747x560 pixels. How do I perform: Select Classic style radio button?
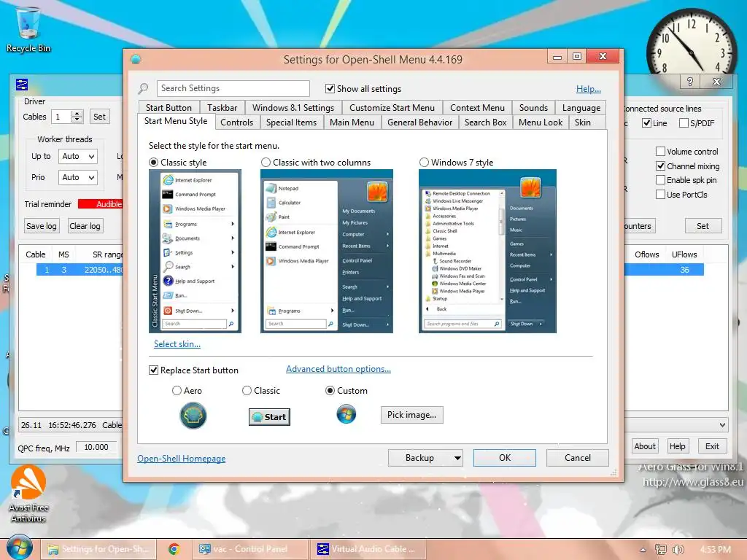point(154,163)
